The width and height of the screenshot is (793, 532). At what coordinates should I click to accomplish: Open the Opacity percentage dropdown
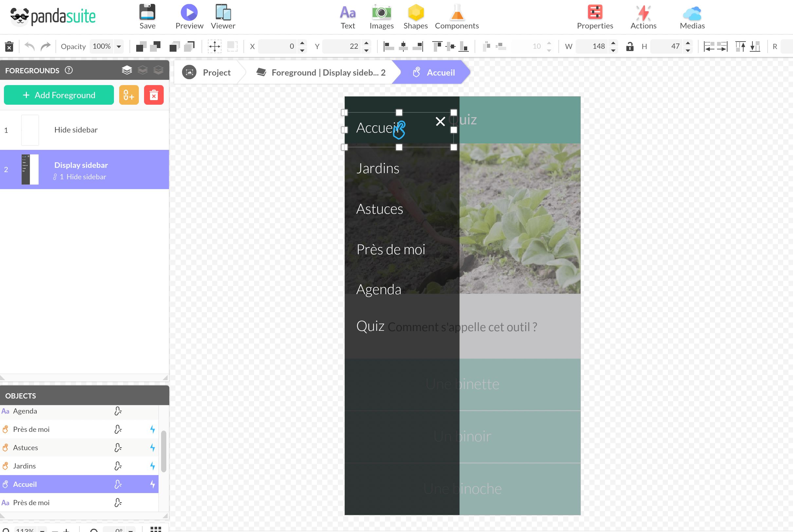click(x=118, y=46)
